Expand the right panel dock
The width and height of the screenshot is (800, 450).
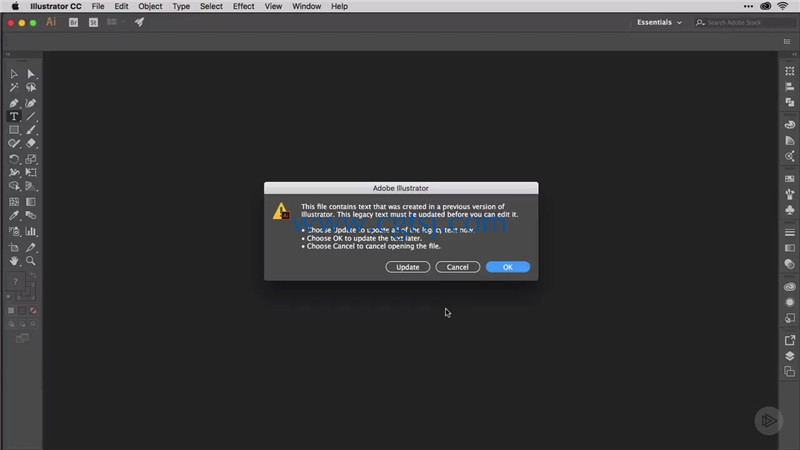tap(794, 54)
